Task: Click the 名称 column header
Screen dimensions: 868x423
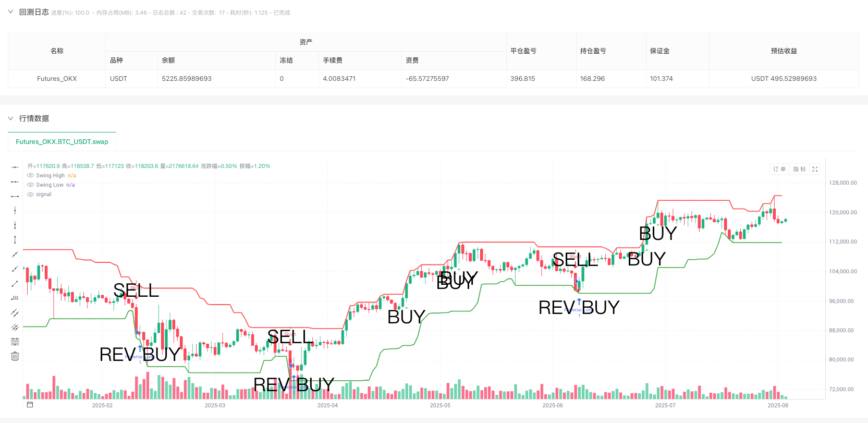Action: pyautogui.click(x=57, y=51)
